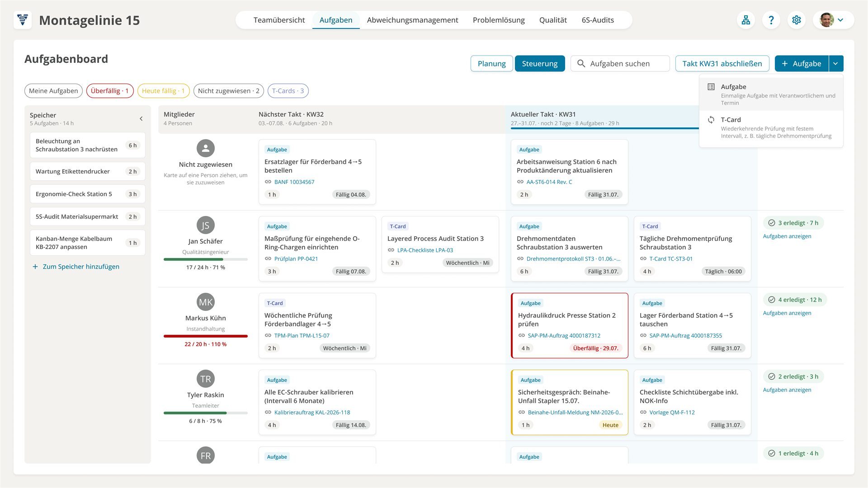Expand the user account menu chevron

[x=840, y=20]
